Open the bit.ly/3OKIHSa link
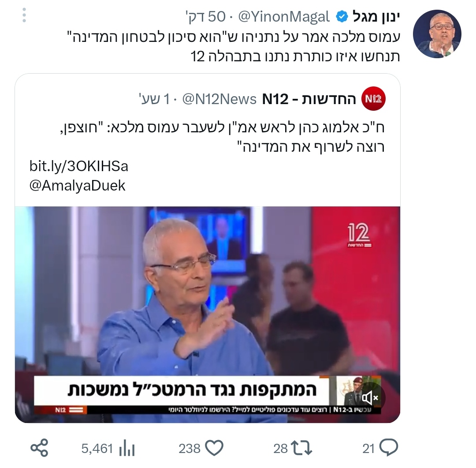The image size is (476, 468). click(x=79, y=166)
